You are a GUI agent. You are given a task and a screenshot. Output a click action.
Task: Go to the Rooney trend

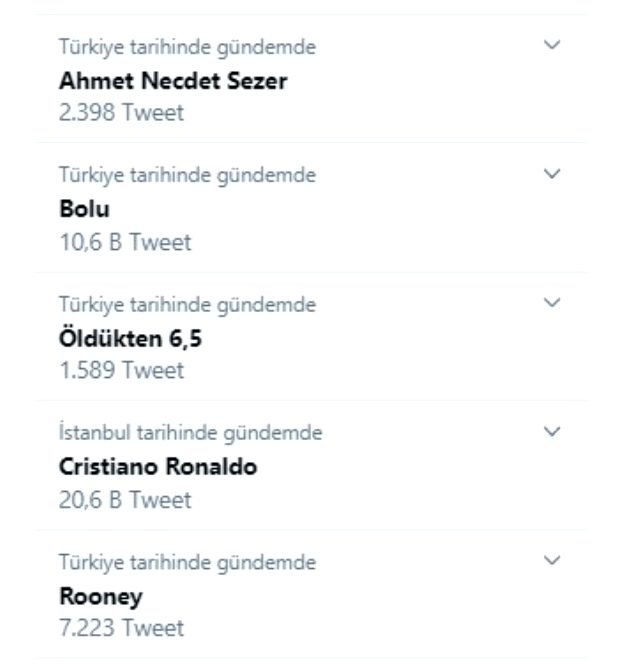tap(101, 597)
